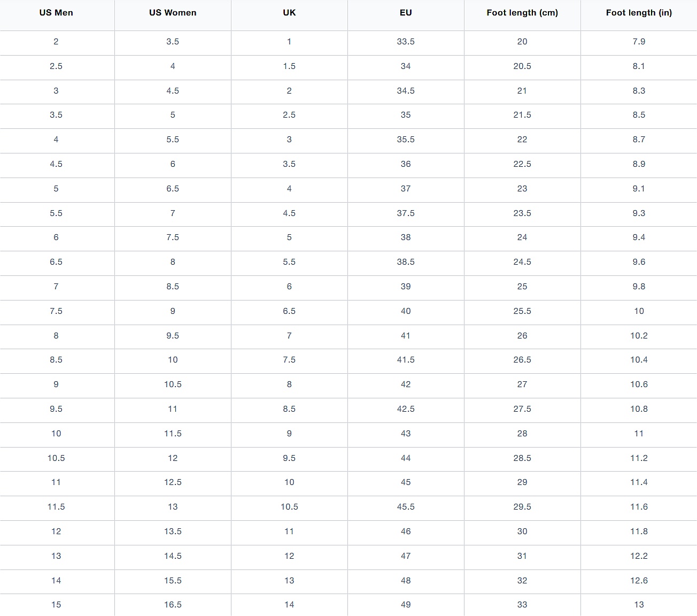The height and width of the screenshot is (616, 697).
Task: Select the 20.5 cm foot length cell
Action: (522, 66)
